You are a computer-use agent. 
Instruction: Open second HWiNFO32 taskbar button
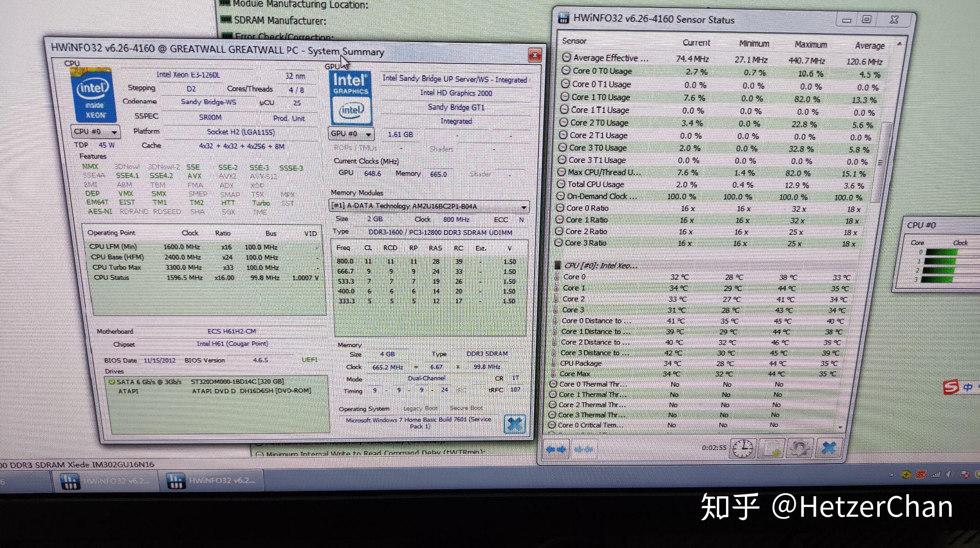click(211, 481)
